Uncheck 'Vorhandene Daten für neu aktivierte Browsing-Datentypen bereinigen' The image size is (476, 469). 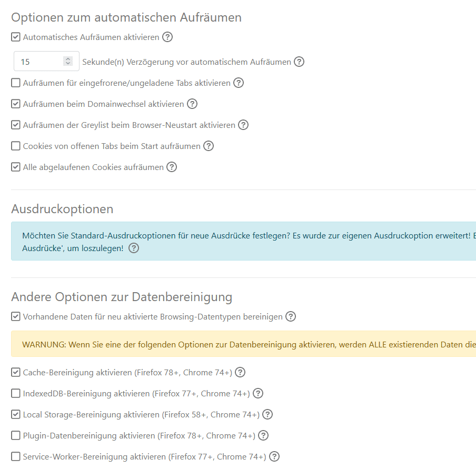[x=15, y=316]
